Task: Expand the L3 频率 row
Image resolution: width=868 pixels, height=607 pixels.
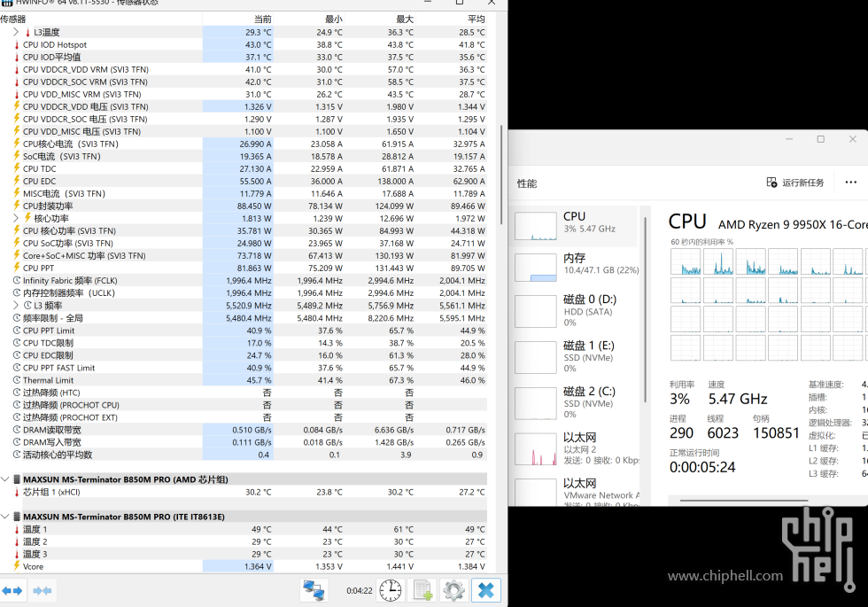Action: (16, 305)
